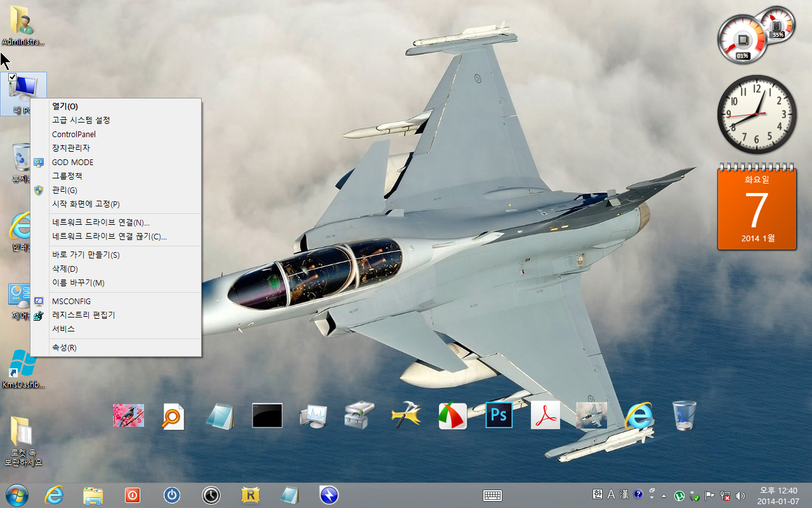This screenshot has width=812, height=508.
Task: Launch the black command prompt dock icon
Action: pos(267,415)
